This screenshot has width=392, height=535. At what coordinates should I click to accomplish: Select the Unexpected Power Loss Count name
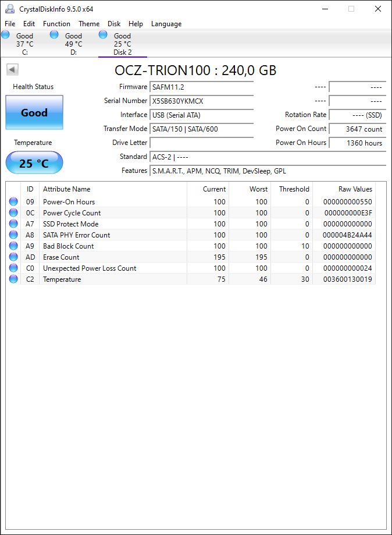90,268
